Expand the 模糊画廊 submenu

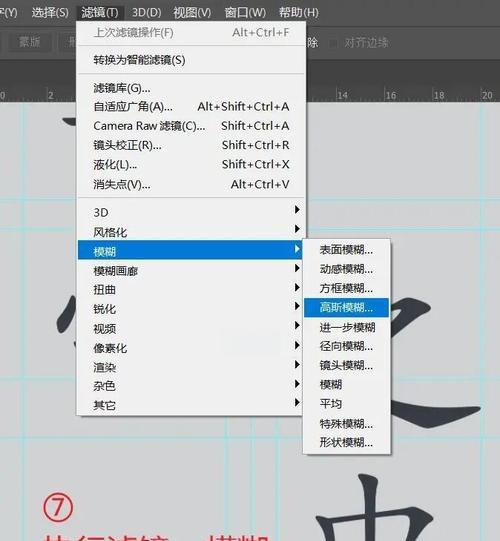click(191, 271)
